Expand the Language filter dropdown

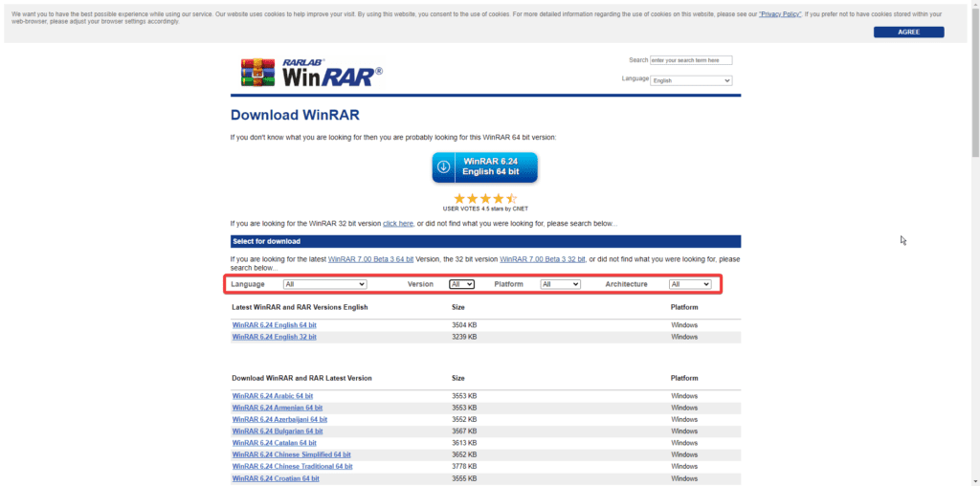coord(325,284)
